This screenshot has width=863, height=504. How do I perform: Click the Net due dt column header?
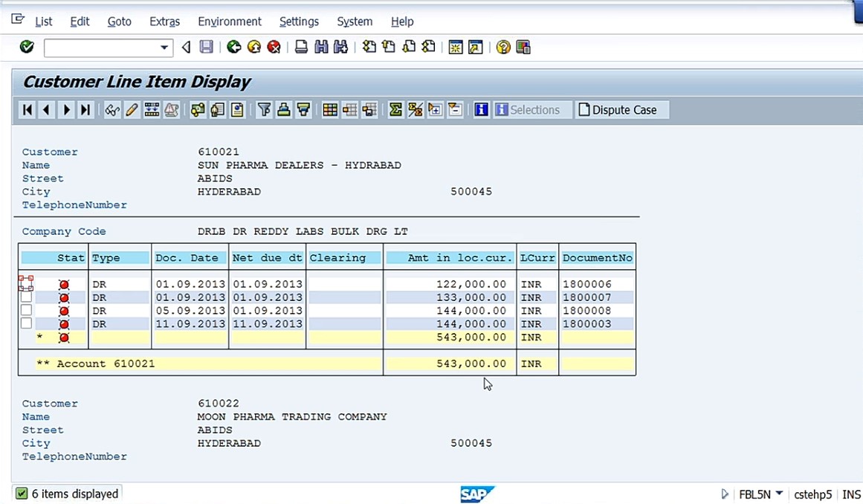tap(268, 257)
